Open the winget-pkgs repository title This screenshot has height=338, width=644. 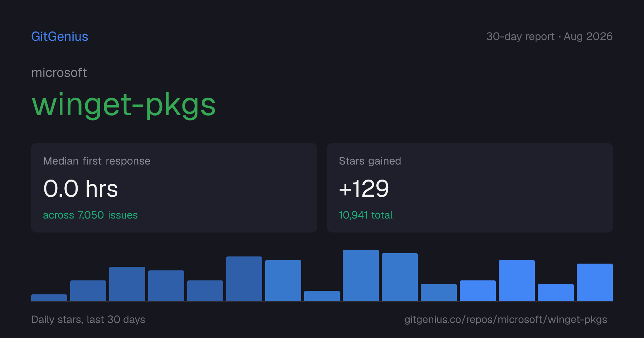124,105
